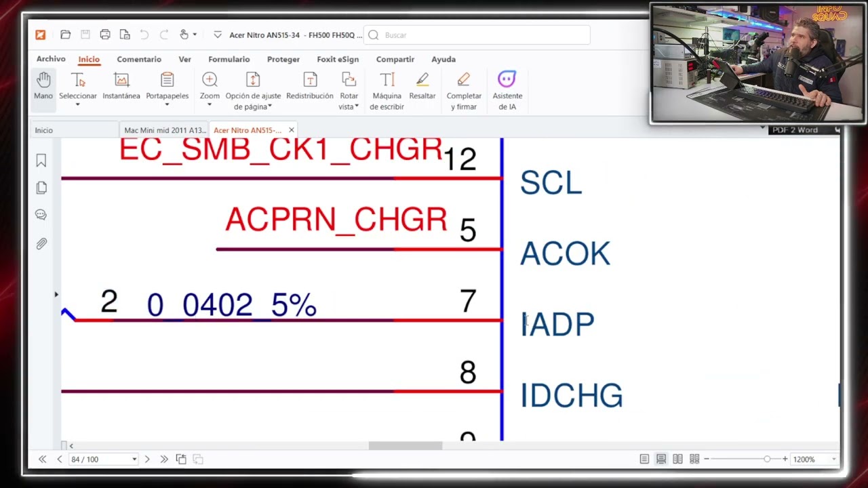868x488 pixels.
Task: Open the Asistente de IA
Action: click(x=507, y=91)
